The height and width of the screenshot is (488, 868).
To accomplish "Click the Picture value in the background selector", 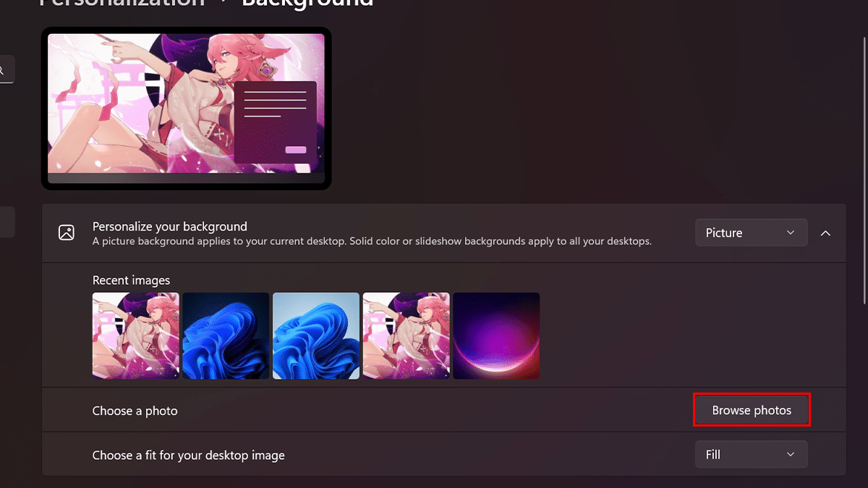I will click(723, 232).
